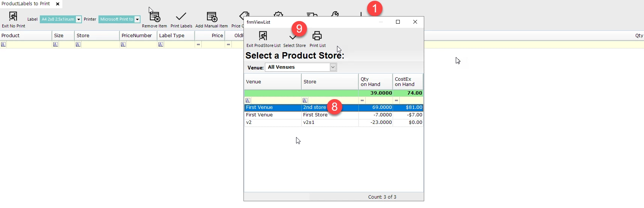The image size is (644, 208).
Task: Click the Exit No Print icon
Action: (x=13, y=17)
